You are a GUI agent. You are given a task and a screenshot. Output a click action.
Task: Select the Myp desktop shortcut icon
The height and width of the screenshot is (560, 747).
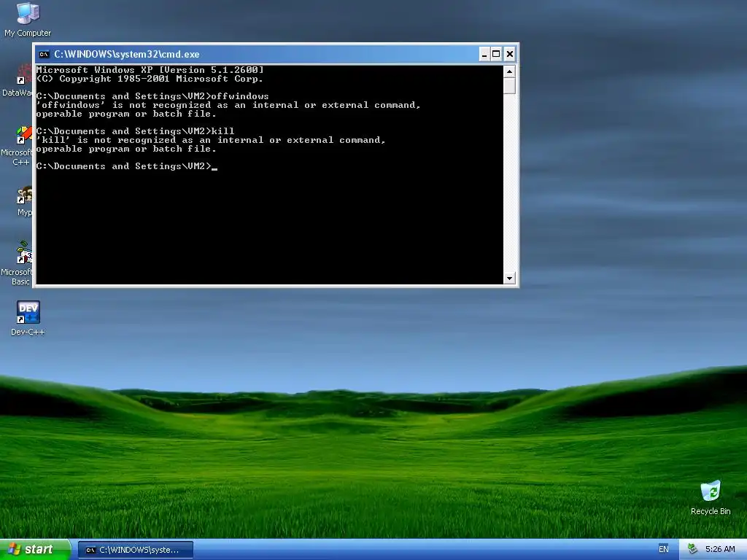(x=24, y=202)
